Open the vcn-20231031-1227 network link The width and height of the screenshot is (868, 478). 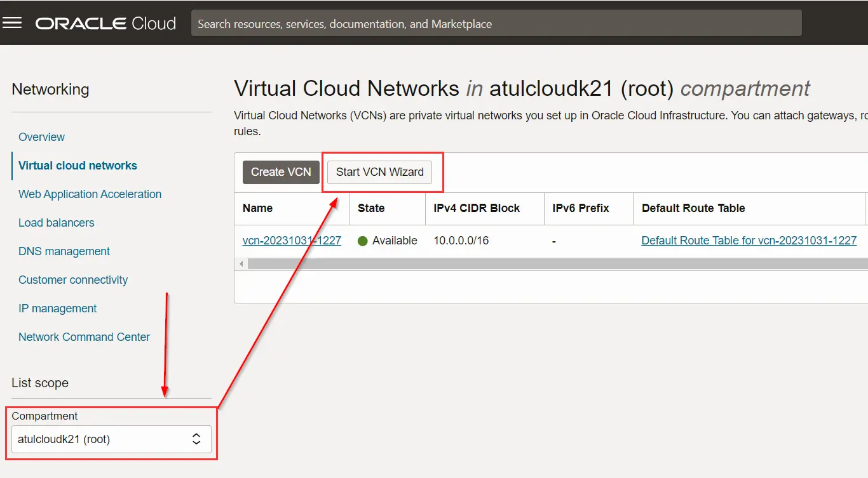(292, 241)
